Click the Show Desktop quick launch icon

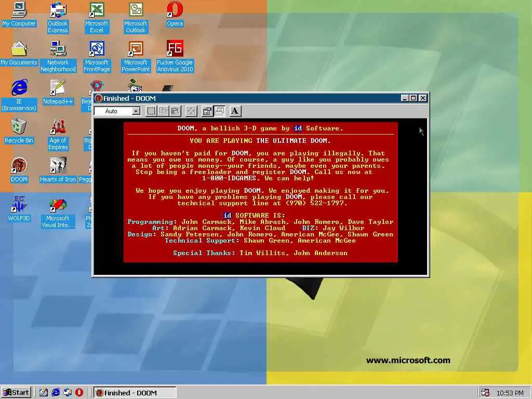click(x=44, y=393)
